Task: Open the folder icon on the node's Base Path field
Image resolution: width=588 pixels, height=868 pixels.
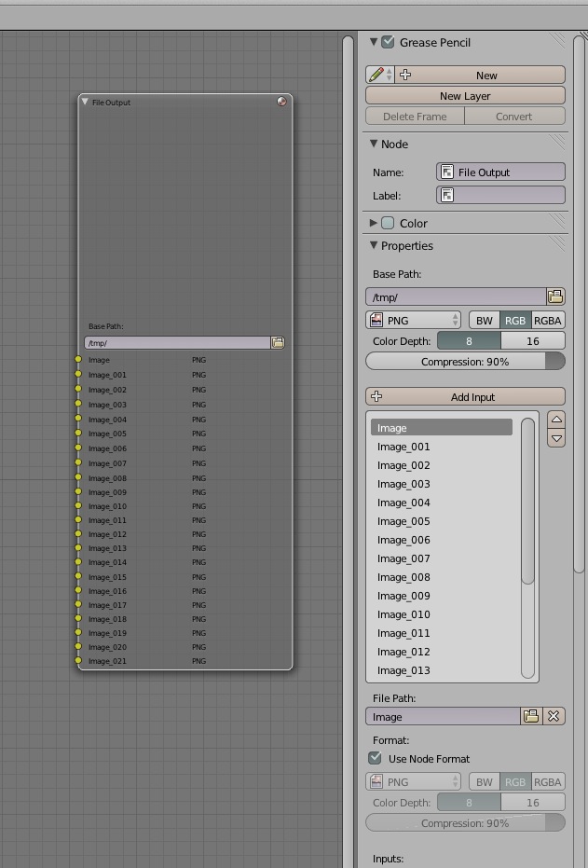Action: 277,343
